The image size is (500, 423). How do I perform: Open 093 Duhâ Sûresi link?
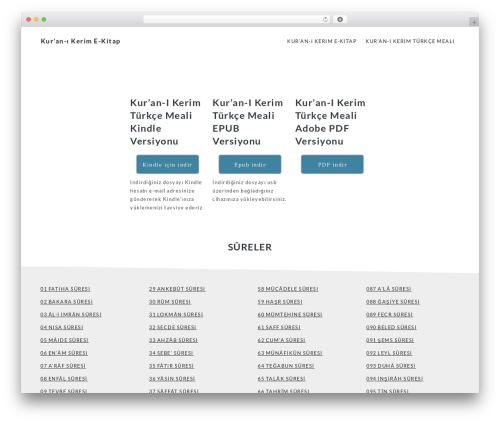(391, 366)
